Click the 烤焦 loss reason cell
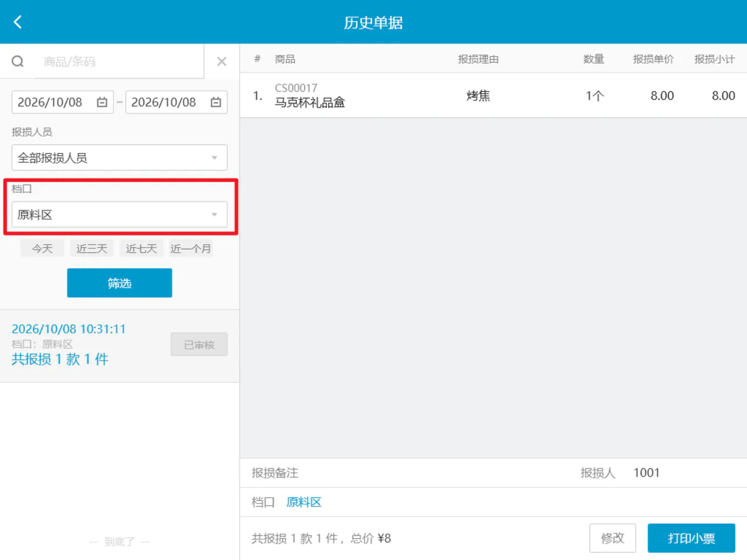 (x=478, y=96)
